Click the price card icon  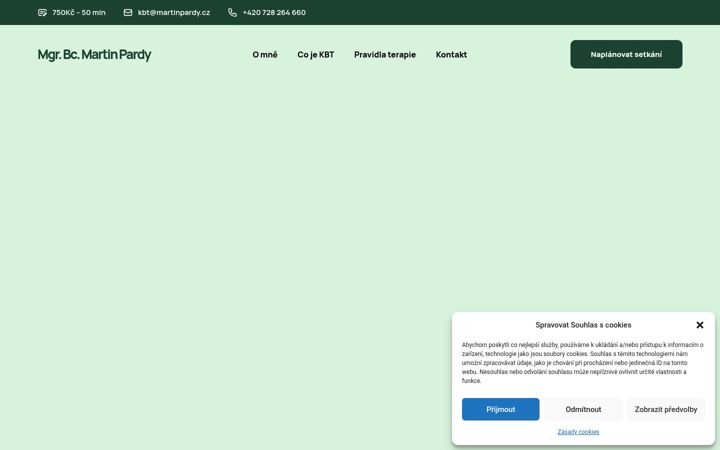point(42,12)
